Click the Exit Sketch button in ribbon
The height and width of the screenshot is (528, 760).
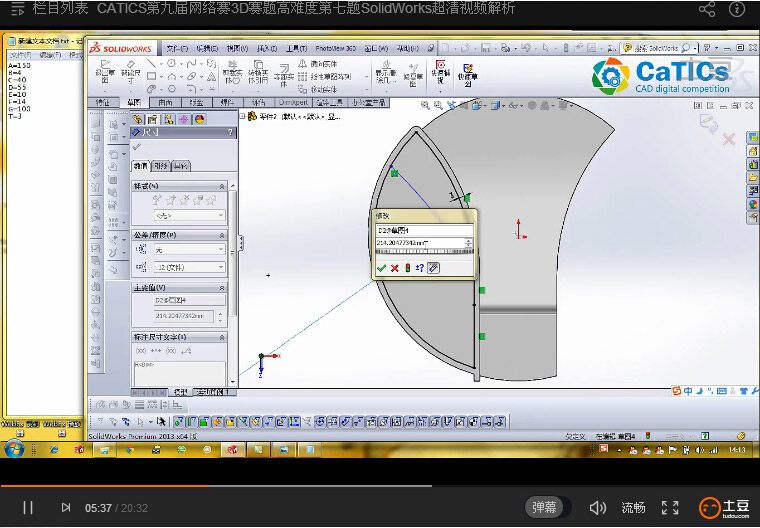point(105,72)
